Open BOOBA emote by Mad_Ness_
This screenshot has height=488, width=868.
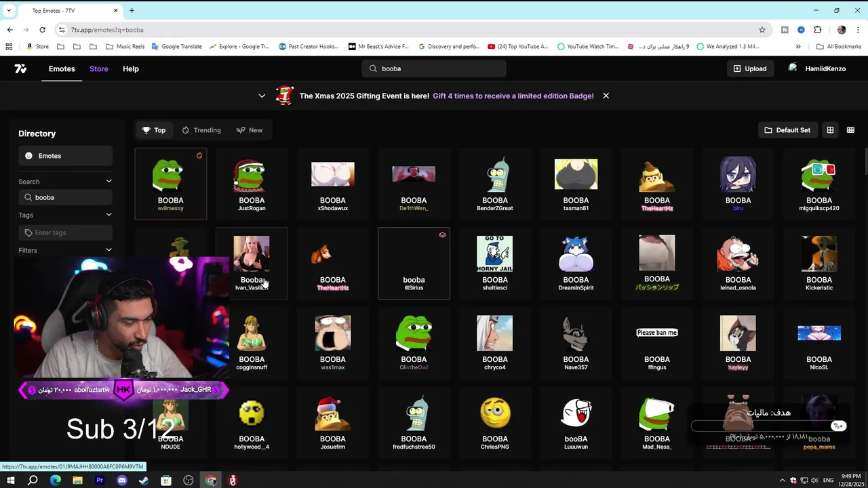tap(657, 422)
